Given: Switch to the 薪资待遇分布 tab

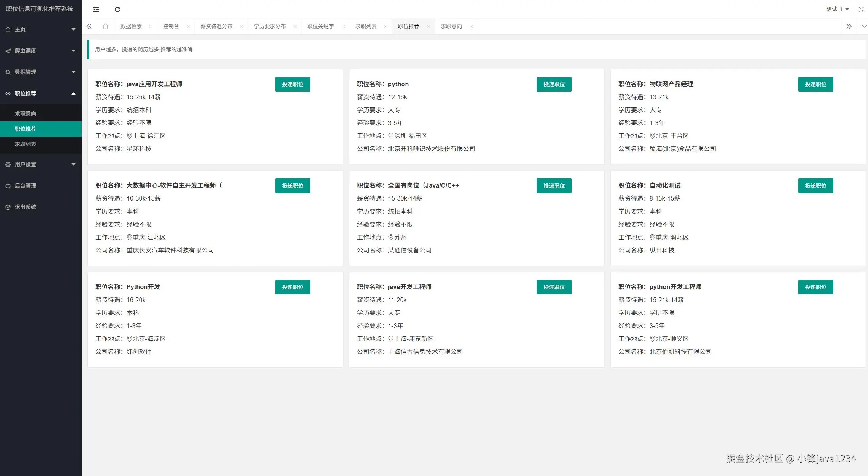Looking at the screenshot, I should (216, 26).
